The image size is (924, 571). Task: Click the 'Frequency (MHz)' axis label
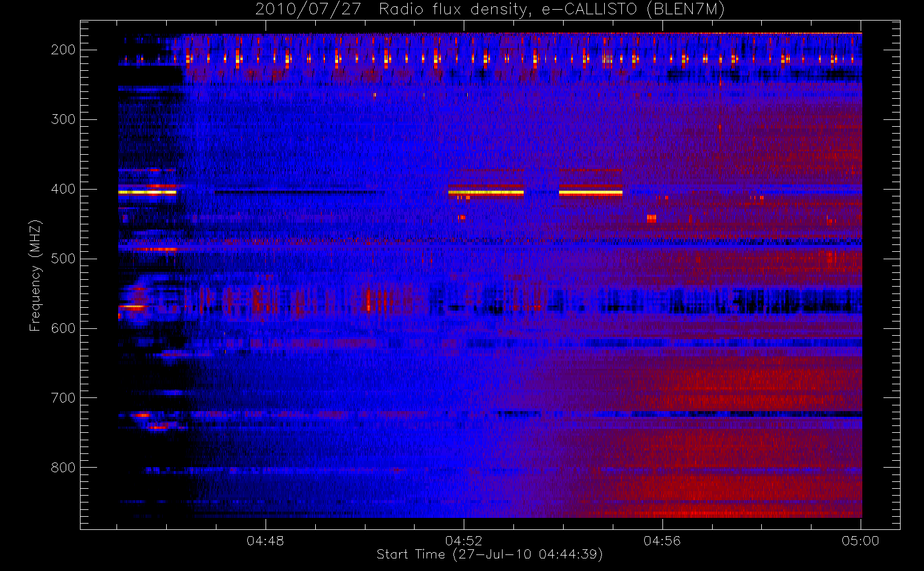click(x=35, y=275)
